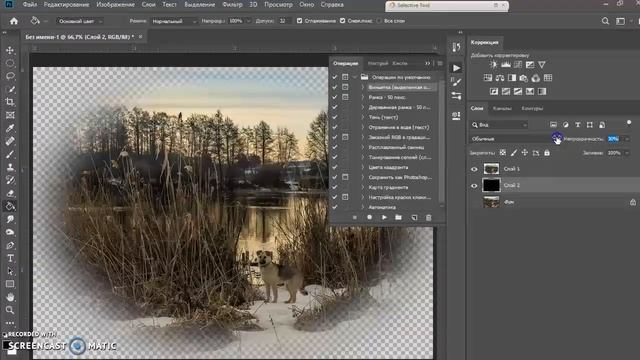The width and height of the screenshot is (640, 360).
Task: Hide layer Слой 1
Action: pos(474,169)
